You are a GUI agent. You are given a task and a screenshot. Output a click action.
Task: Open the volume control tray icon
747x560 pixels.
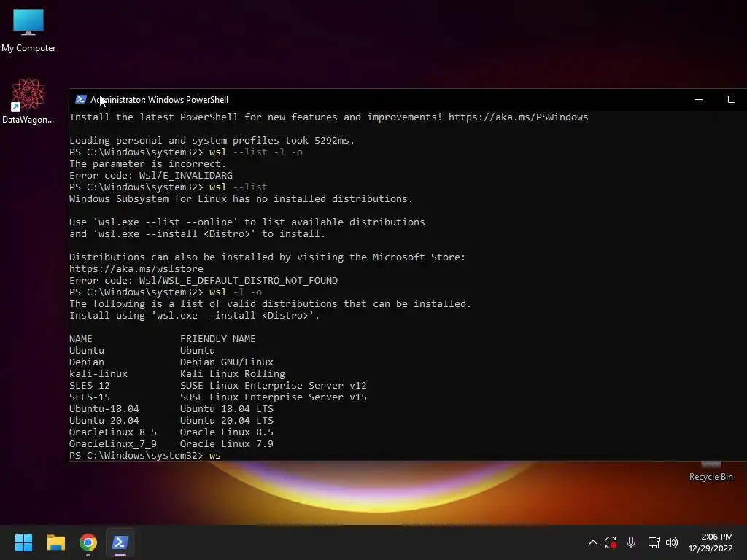(x=672, y=542)
